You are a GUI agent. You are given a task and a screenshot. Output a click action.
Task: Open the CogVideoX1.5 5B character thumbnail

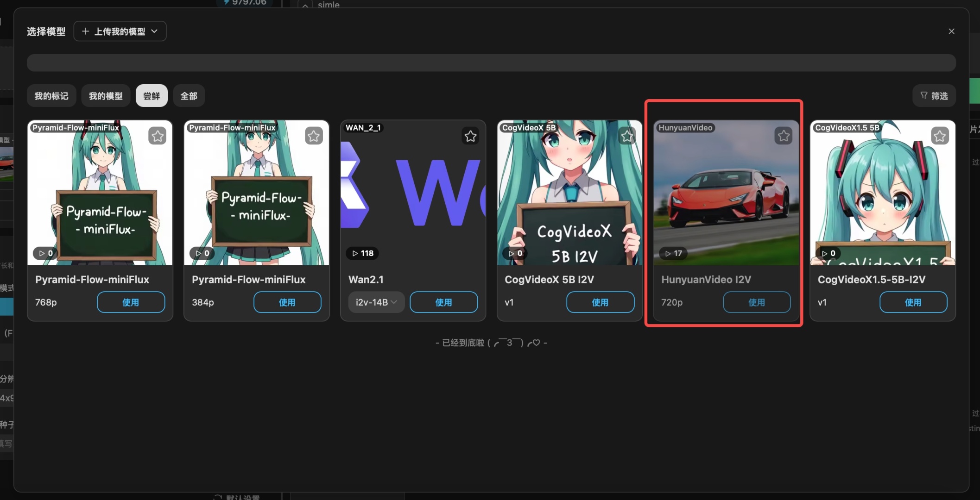tap(883, 193)
